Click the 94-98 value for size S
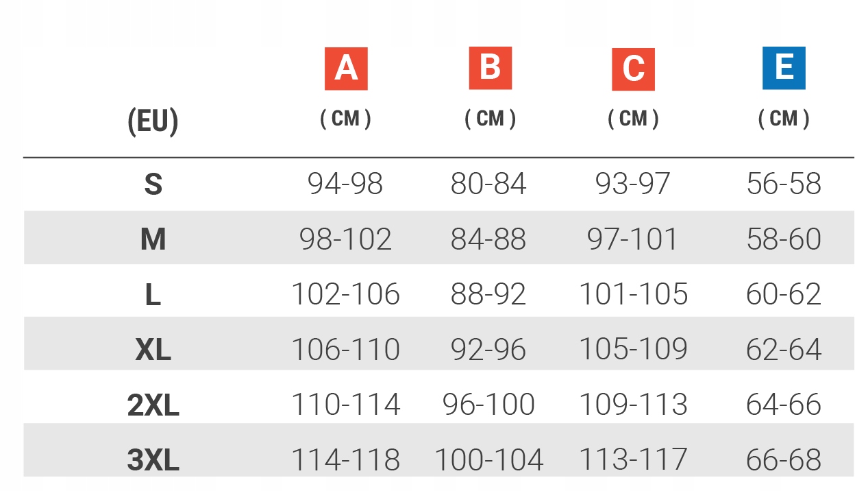The height and width of the screenshot is (491, 868). click(x=345, y=184)
